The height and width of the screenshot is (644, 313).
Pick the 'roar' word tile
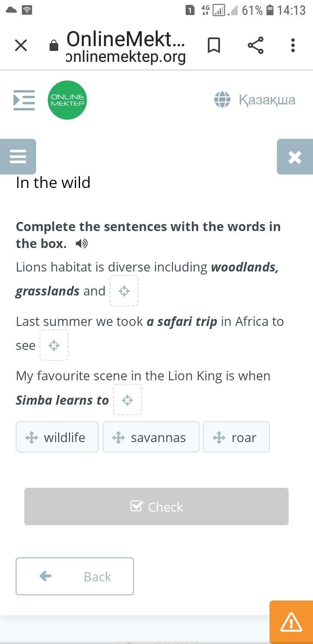point(236,437)
